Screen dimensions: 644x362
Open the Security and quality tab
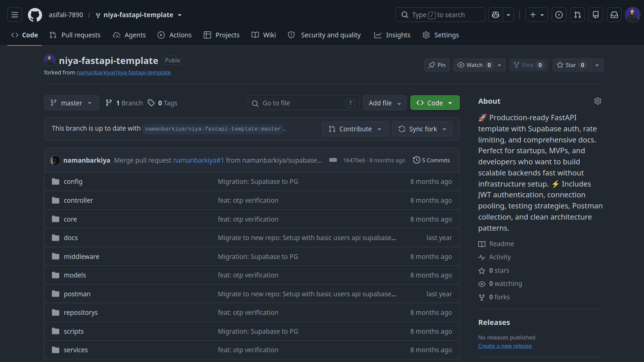point(324,35)
